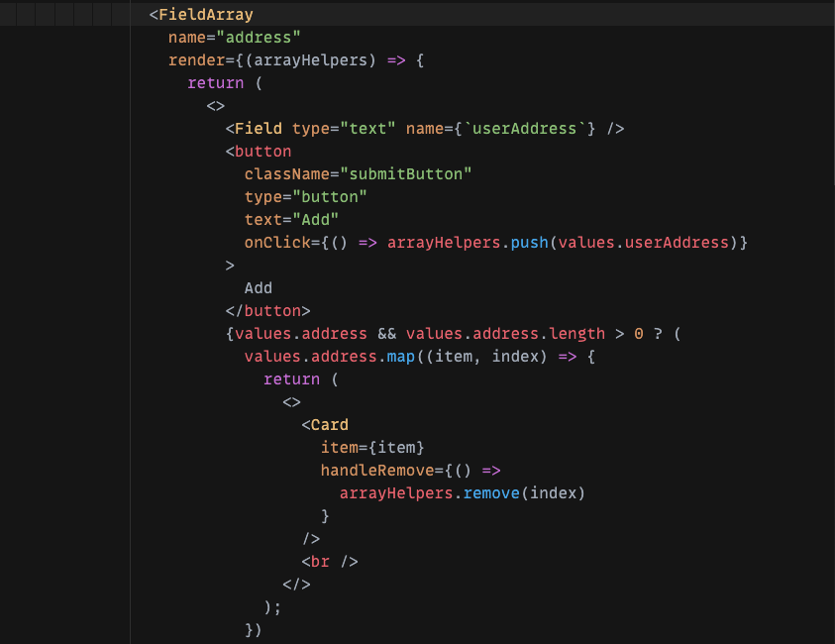Click the onClick attribute
Screen dimensions: 835x644
[277, 243]
